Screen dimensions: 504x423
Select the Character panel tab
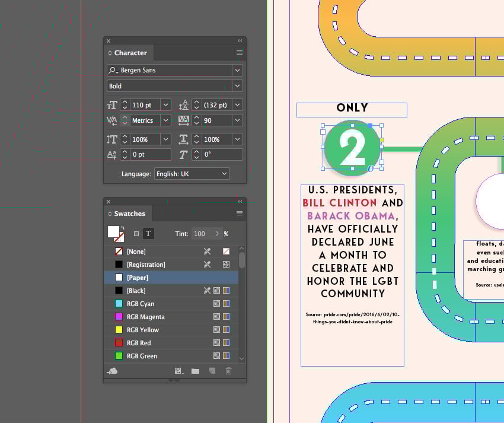(130, 53)
